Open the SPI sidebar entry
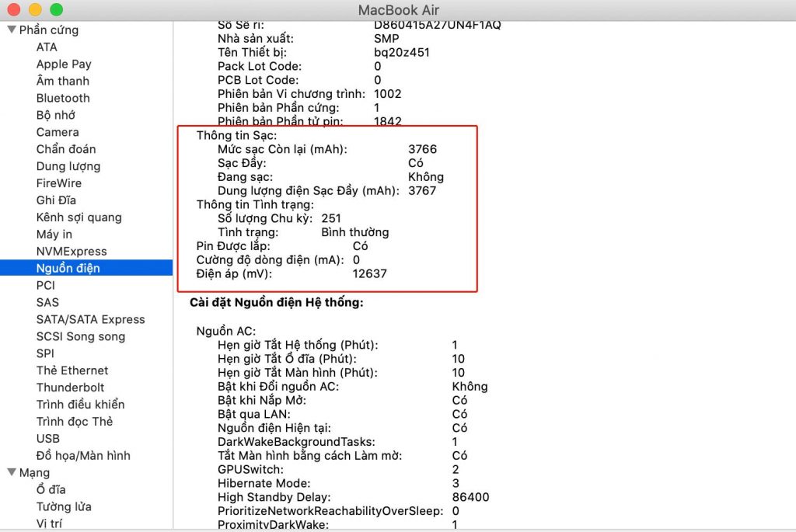796x532 pixels. coord(45,353)
